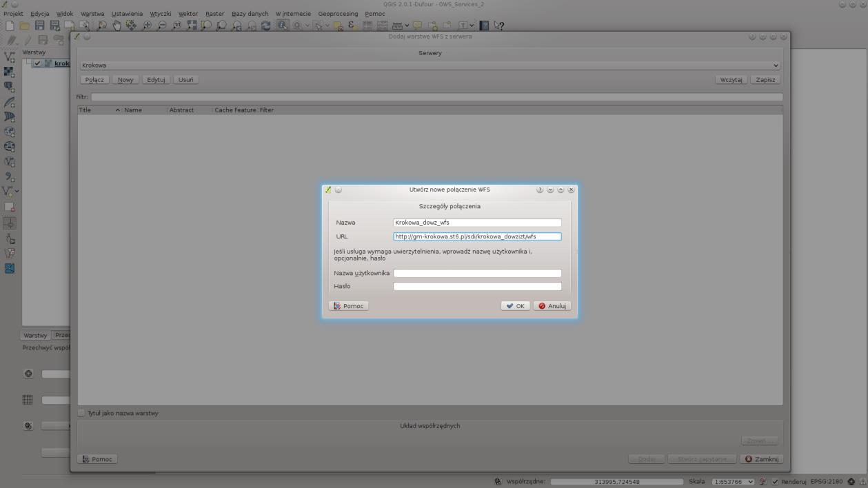This screenshot has height=488, width=868.
Task: Click the Połącz button
Action: (94, 80)
